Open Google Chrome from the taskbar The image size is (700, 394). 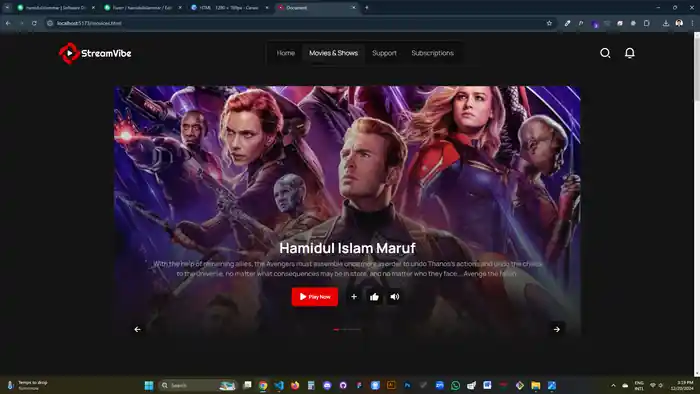coord(263,386)
